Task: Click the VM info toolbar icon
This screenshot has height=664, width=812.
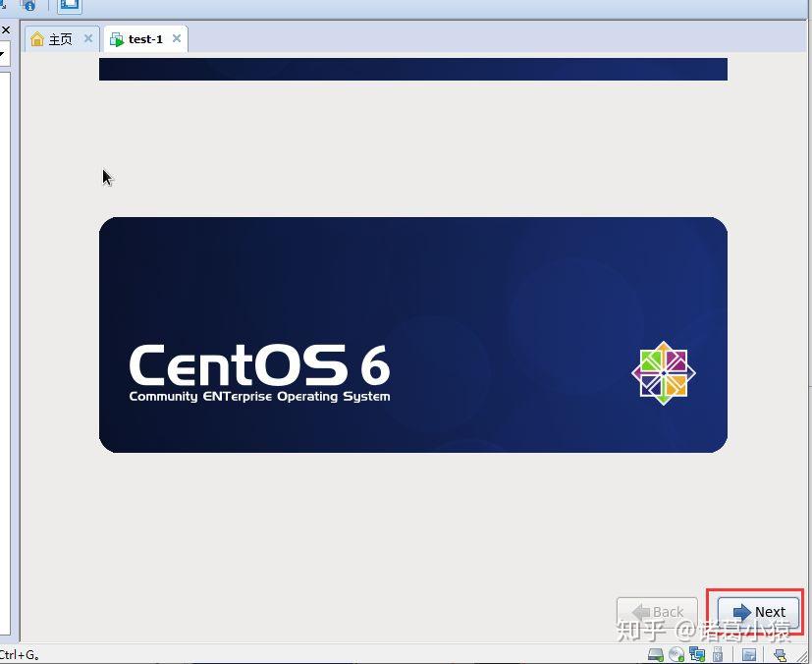Action: 27,6
